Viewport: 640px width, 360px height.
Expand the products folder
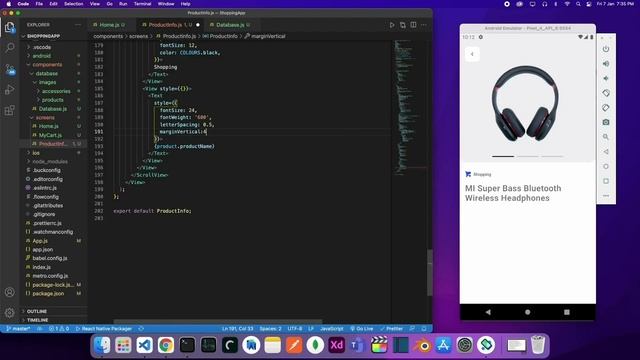tap(53, 100)
